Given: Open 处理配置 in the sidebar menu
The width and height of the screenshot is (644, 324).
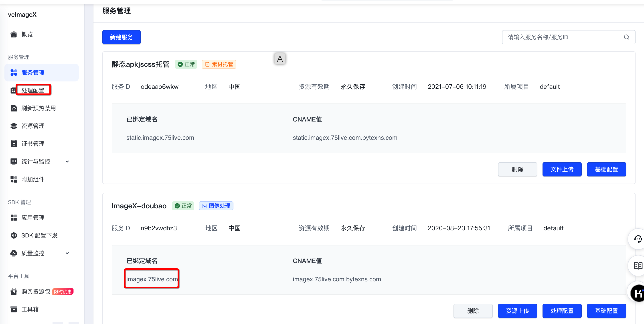Looking at the screenshot, I should tap(33, 90).
